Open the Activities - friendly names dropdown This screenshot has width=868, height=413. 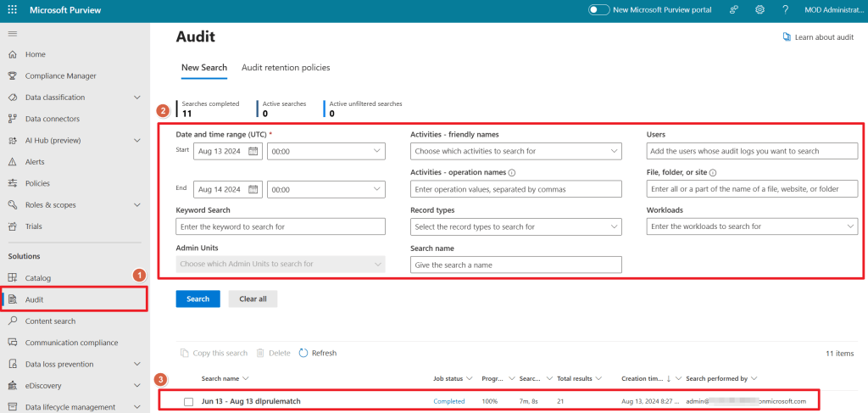[515, 151]
